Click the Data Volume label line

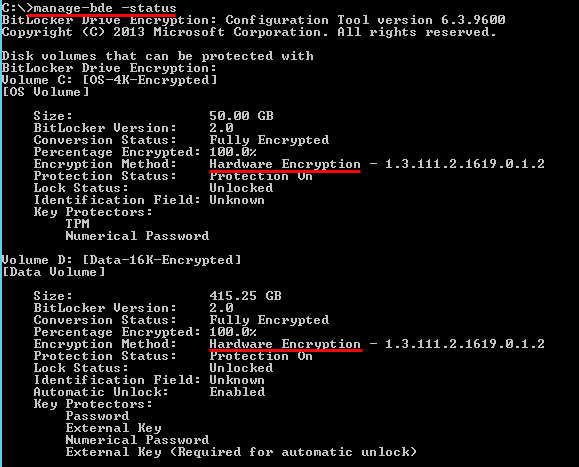pyautogui.click(x=54, y=272)
